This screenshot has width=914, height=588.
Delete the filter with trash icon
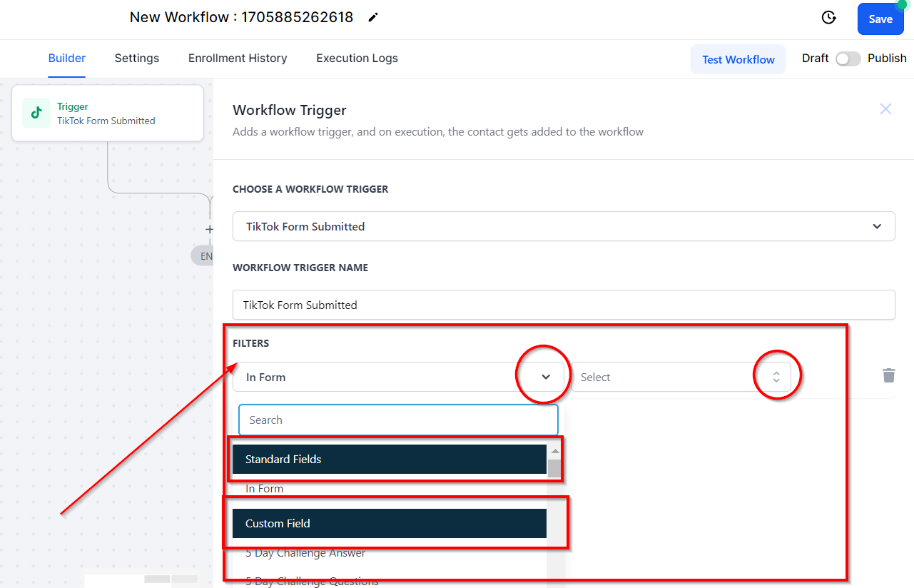888,375
